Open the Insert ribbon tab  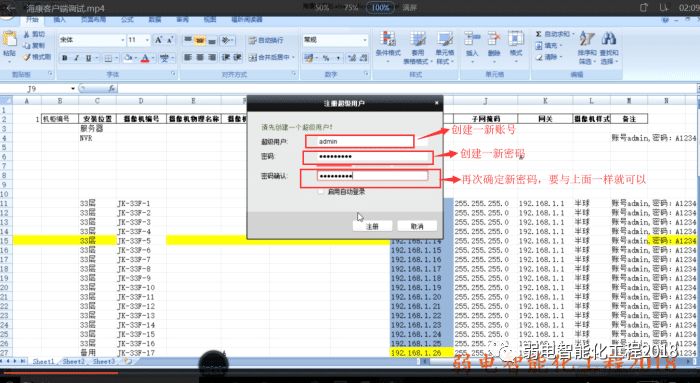click(x=59, y=20)
